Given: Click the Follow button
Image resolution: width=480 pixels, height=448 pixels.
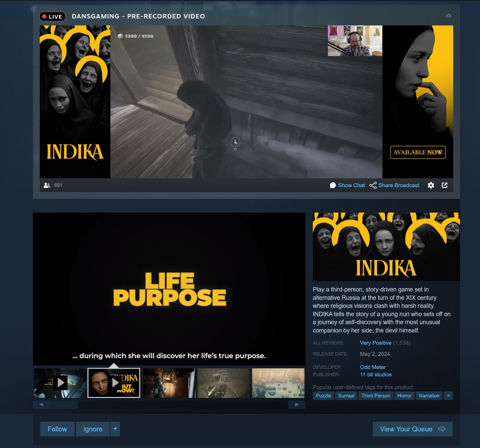Looking at the screenshot, I should (x=57, y=429).
